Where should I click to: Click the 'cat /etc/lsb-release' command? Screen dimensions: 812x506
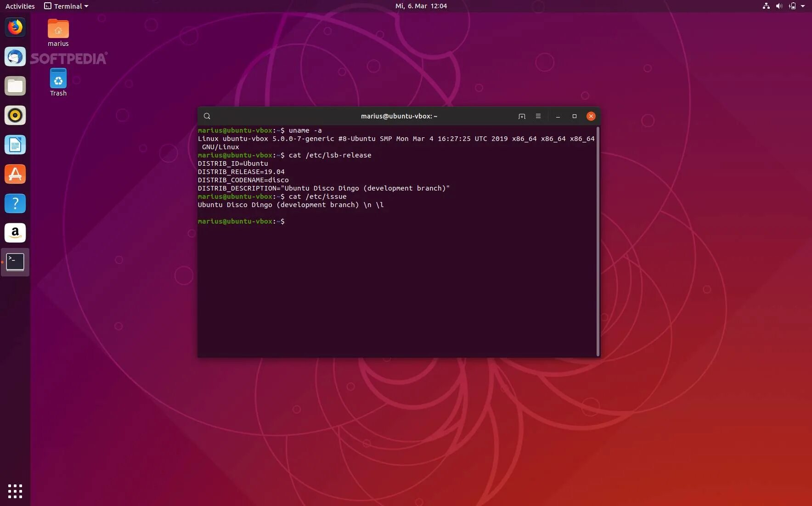point(330,155)
